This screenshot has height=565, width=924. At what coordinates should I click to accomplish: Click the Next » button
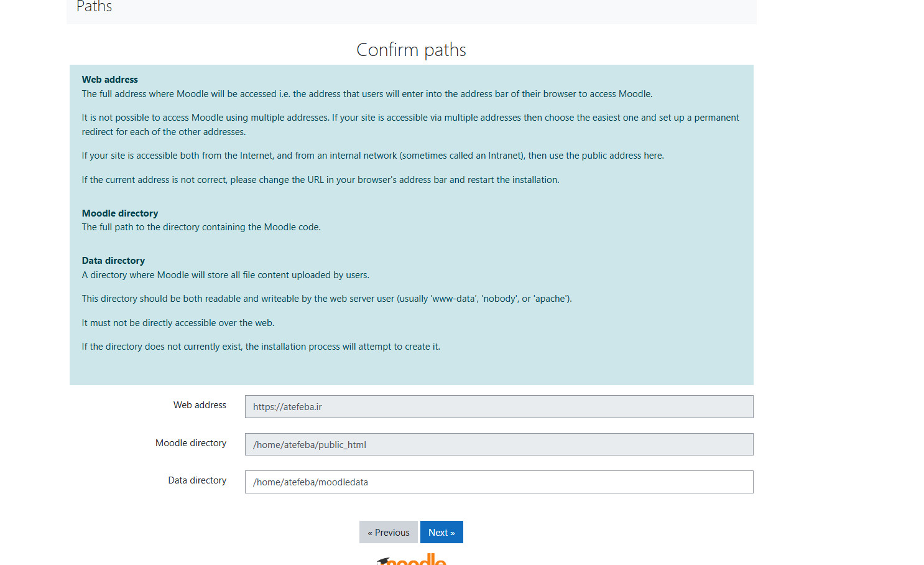[x=441, y=532]
